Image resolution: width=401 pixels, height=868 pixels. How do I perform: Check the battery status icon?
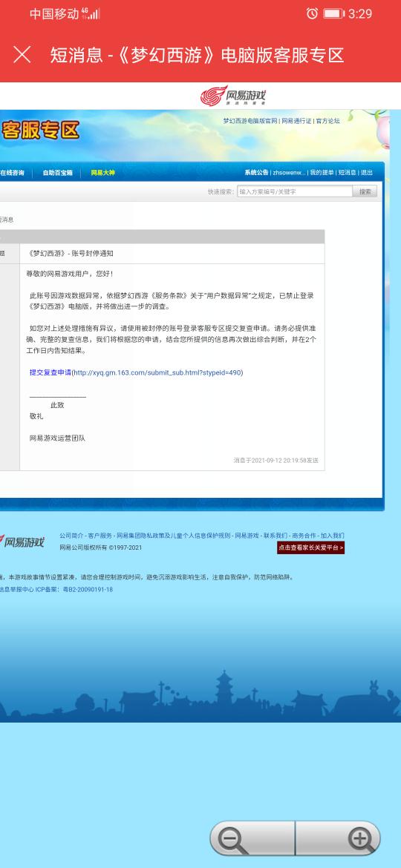(x=334, y=13)
